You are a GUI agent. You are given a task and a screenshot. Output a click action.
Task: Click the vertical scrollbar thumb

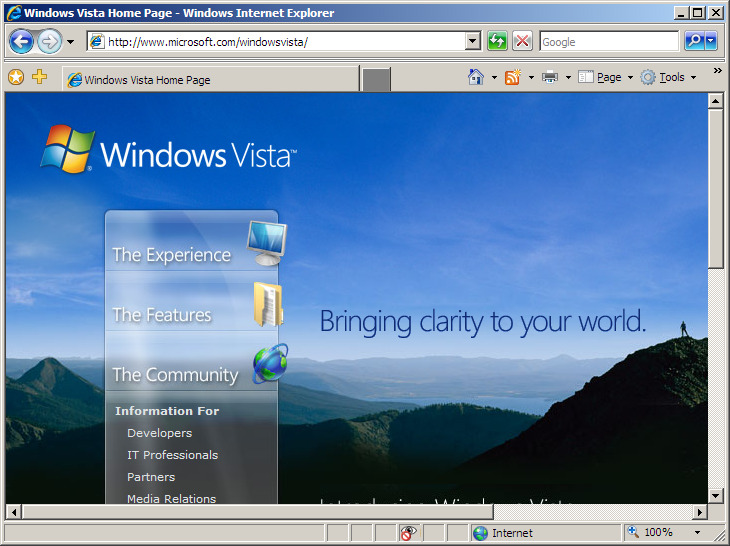[x=715, y=189]
